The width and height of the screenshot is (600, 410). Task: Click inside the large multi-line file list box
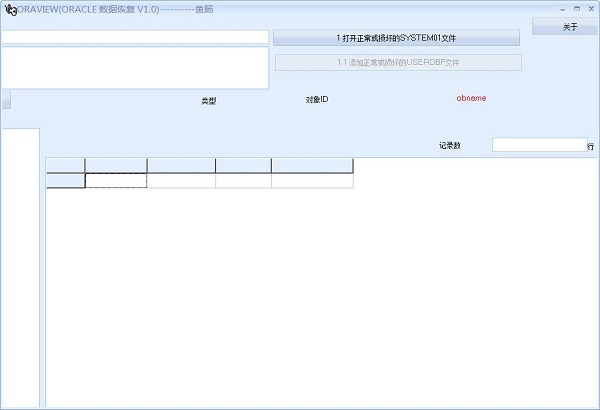click(x=134, y=68)
